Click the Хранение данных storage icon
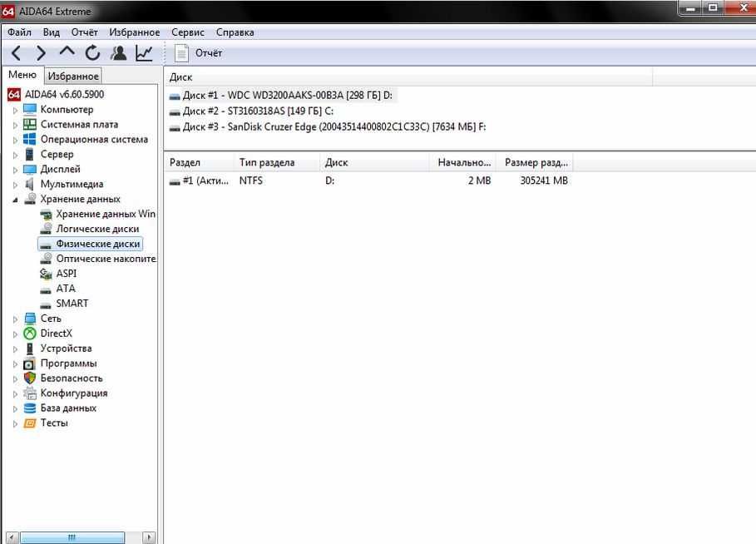This screenshot has width=756, height=544. pos(30,199)
